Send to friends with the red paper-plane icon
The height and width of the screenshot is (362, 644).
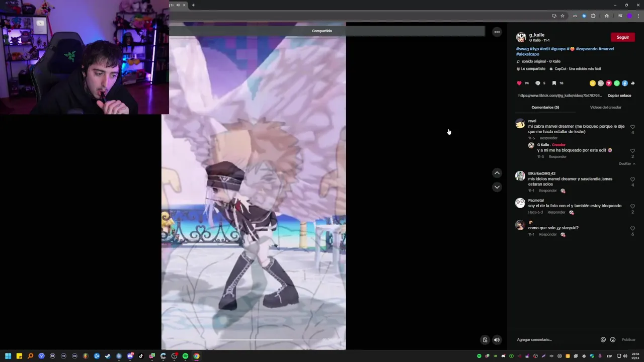click(x=609, y=83)
